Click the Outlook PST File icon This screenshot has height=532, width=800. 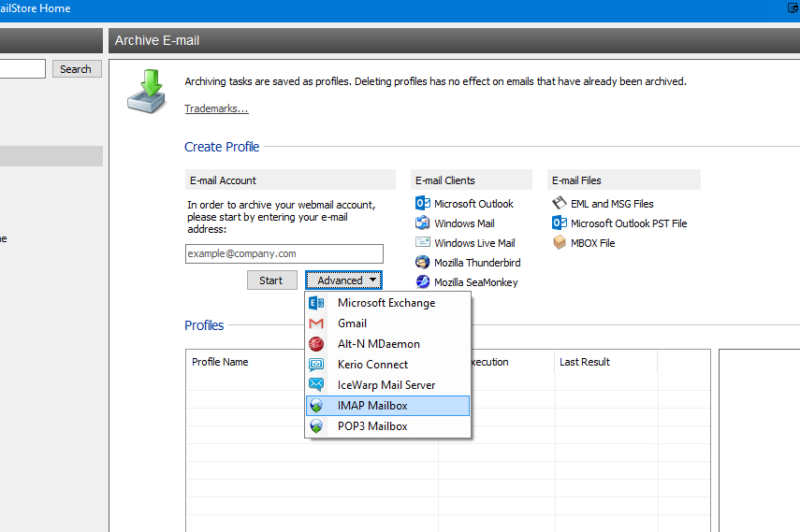[x=560, y=223]
